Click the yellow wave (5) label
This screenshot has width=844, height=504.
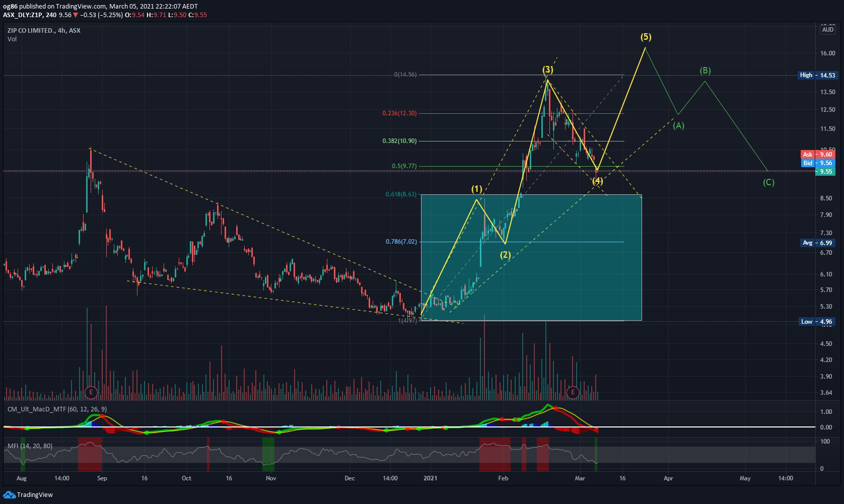pyautogui.click(x=646, y=37)
